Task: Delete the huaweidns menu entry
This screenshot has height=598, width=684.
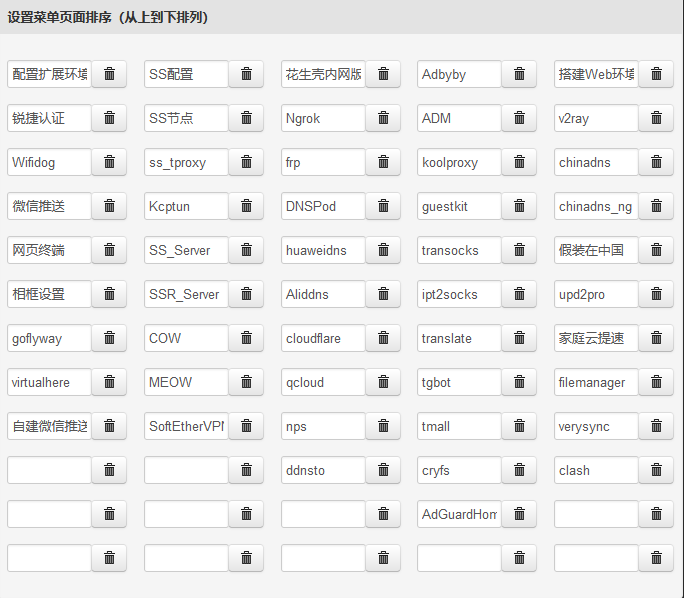Action: (x=383, y=250)
